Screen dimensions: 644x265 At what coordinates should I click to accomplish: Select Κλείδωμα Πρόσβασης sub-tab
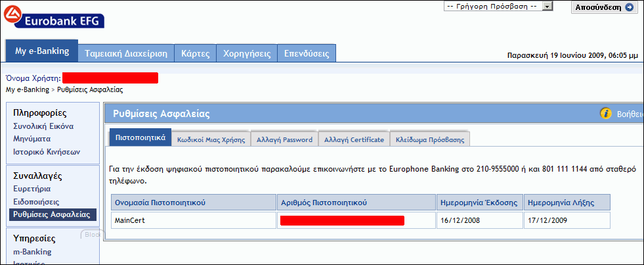pyautogui.click(x=430, y=139)
